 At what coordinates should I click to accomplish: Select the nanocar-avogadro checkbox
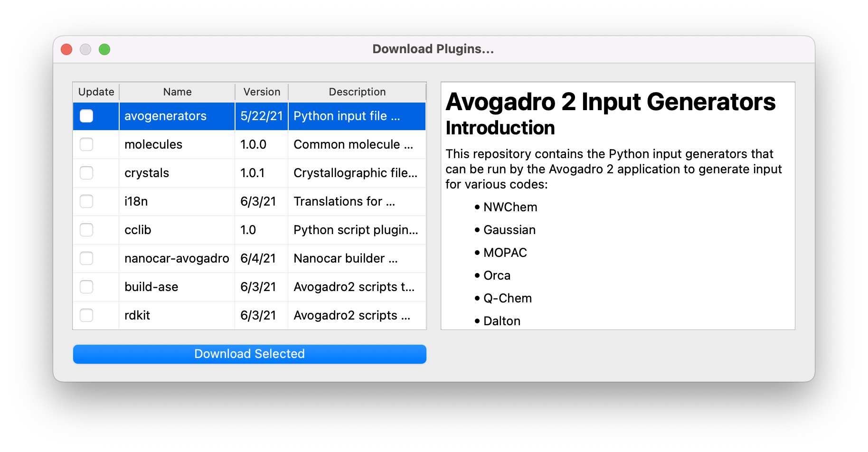(x=86, y=258)
